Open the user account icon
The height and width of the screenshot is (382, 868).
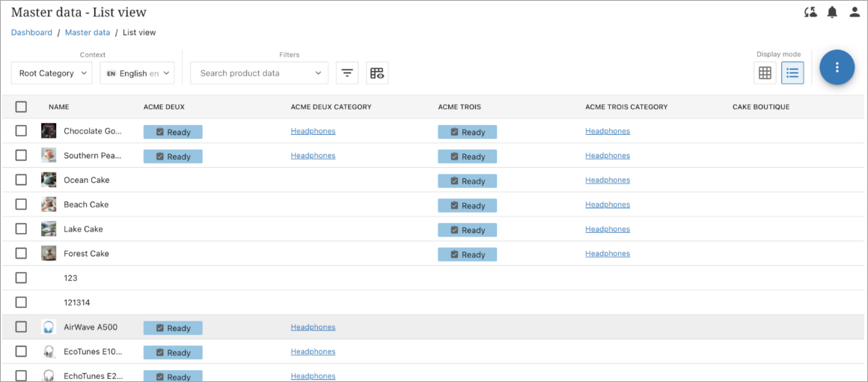coord(855,12)
